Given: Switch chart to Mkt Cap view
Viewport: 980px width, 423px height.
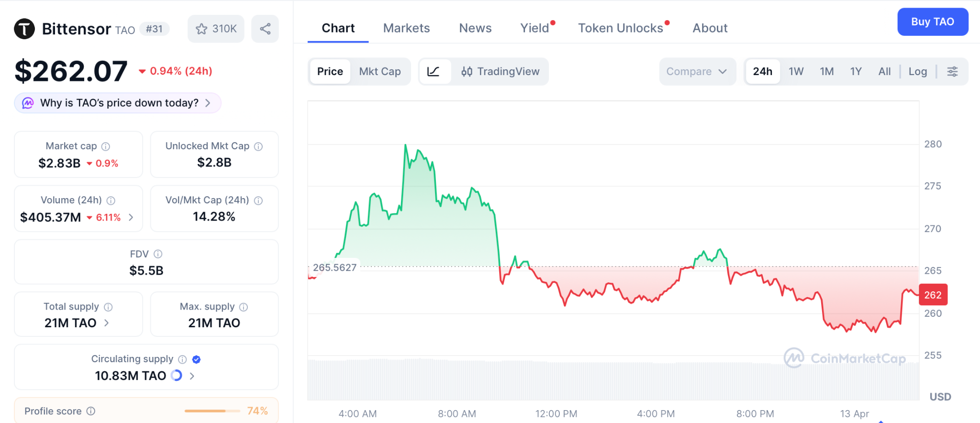Looking at the screenshot, I should [380, 72].
